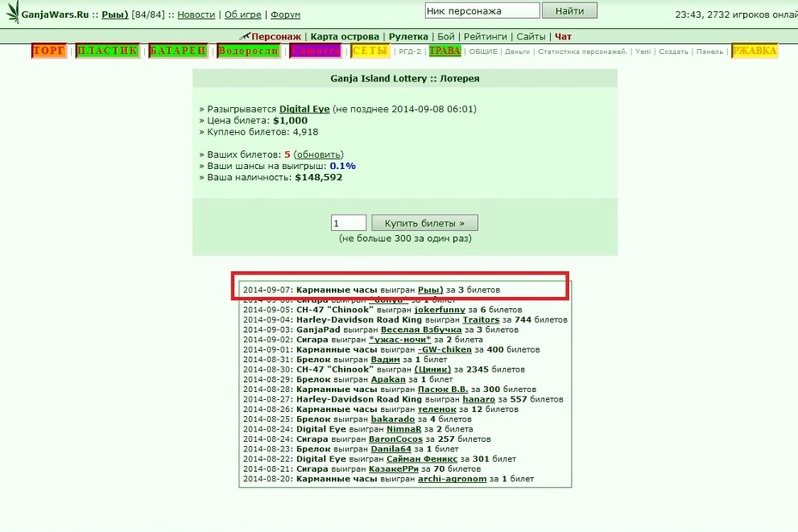Screen dimensions: 798x532
Task: Open winner jokerfunny profile link
Action: pyautogui.click(x=439, y=310)
